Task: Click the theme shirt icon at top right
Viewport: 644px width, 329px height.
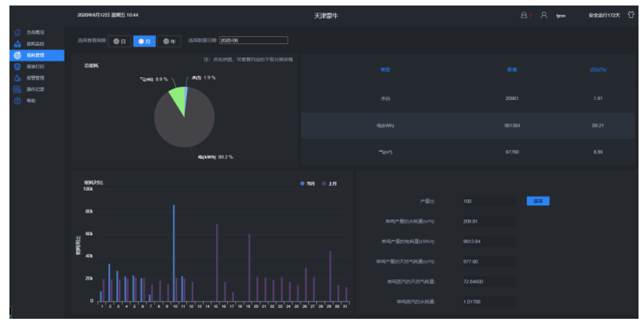Action: [631, 14]
